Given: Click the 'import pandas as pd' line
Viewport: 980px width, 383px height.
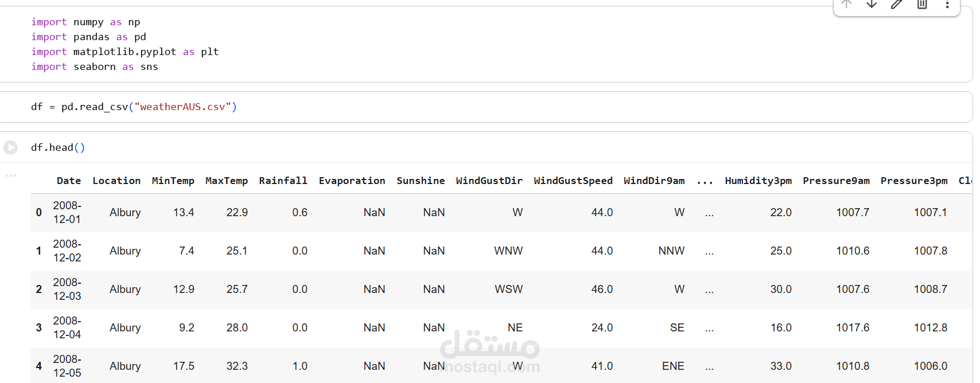Looking at the screenshot, I should coord(88,37).
